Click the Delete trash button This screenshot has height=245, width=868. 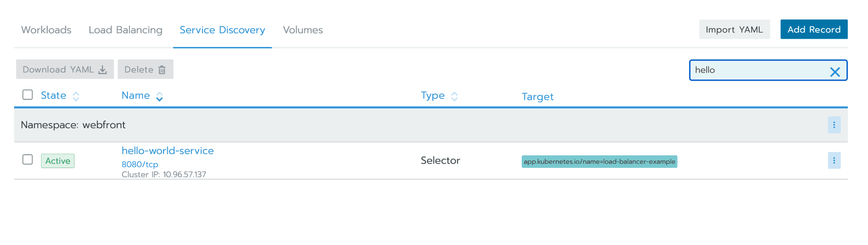(x=145, y=69)
